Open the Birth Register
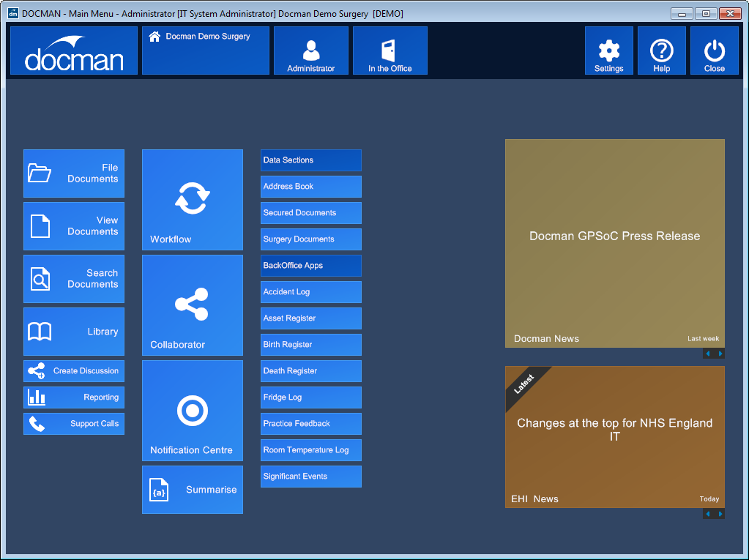 (x=311, y=345)
